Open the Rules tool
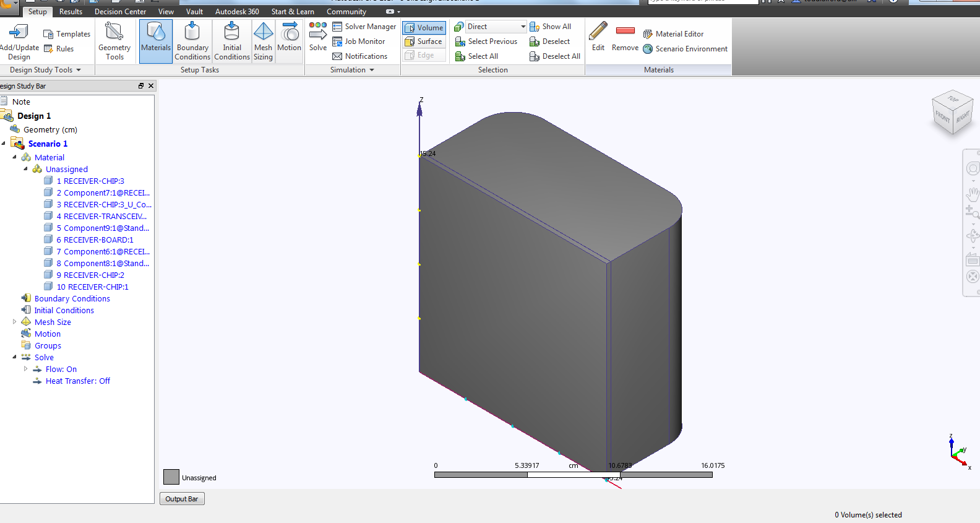Viewport: 980px width, 523px height. tap(59, 49)
